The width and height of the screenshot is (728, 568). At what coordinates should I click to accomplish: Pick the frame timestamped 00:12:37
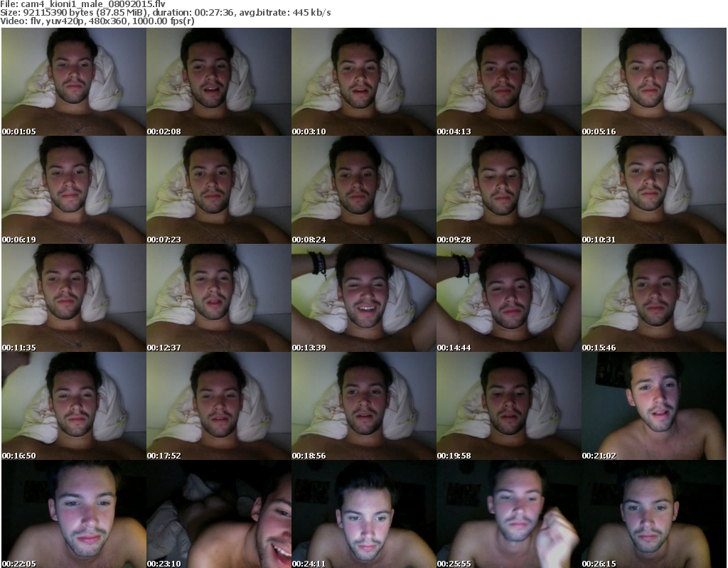[x=219, y=298]
